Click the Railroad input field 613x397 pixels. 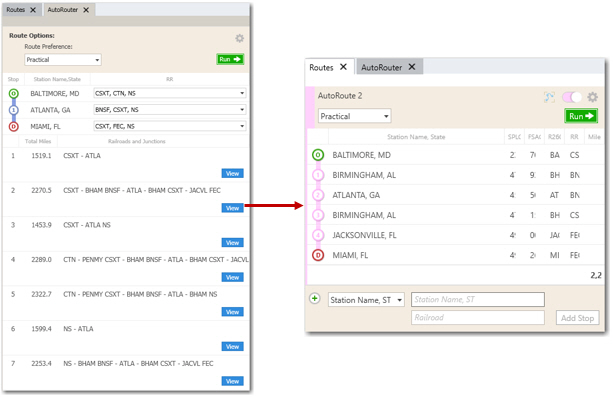[x=478, y=318]
